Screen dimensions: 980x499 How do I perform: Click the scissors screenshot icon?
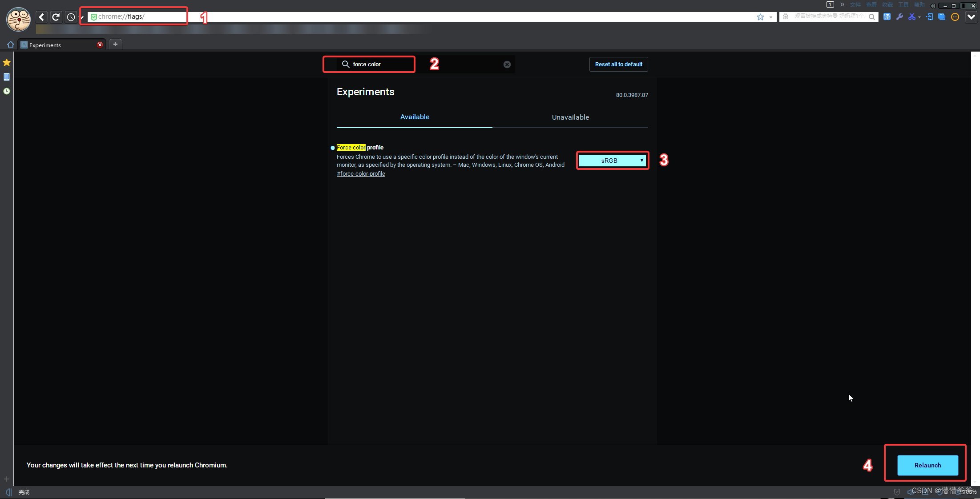[x=911, y=17]
